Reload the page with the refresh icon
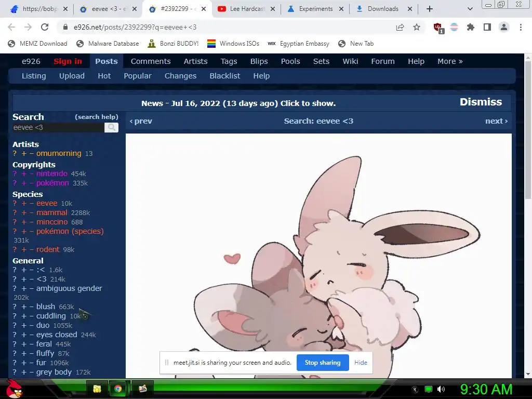532x399 pixels. (x=45, y=27)
